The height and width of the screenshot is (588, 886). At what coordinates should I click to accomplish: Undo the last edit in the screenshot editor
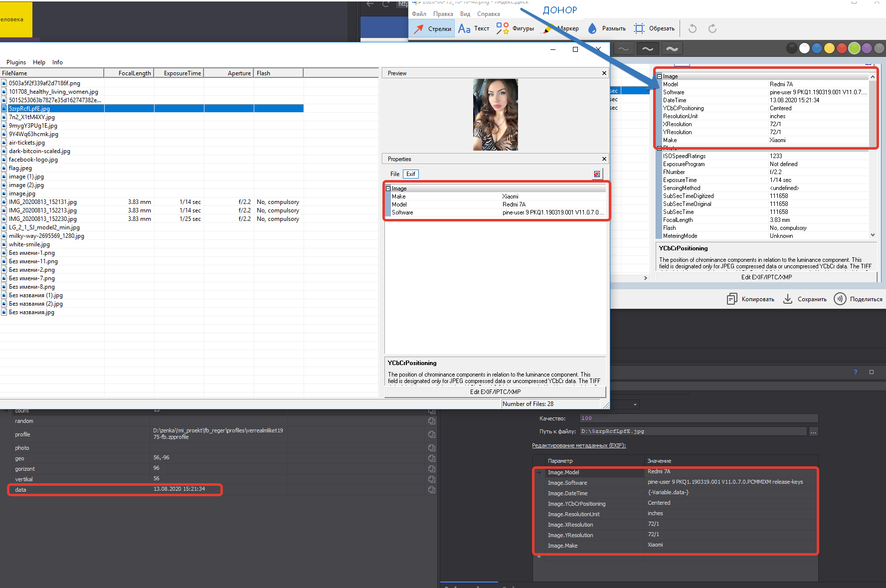pyautogui.click(x=693, y=28)
